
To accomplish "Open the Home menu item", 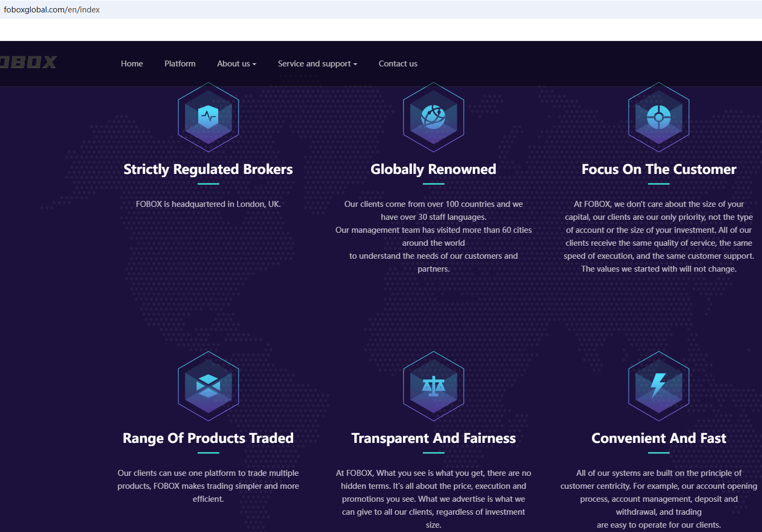I will click(132, 64).
